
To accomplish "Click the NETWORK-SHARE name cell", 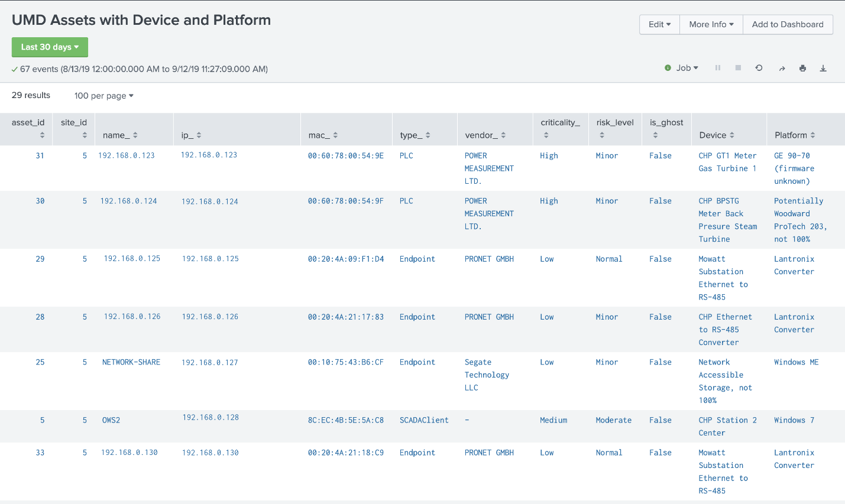I will point(131,362).
